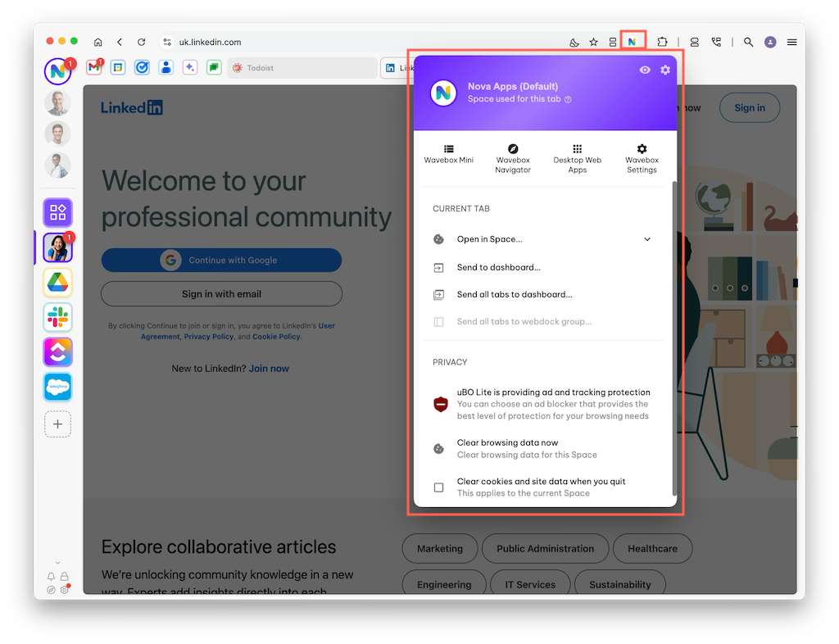
Task: Open Wavebox Settings in the popup
Action: click(x=642, y=158)
